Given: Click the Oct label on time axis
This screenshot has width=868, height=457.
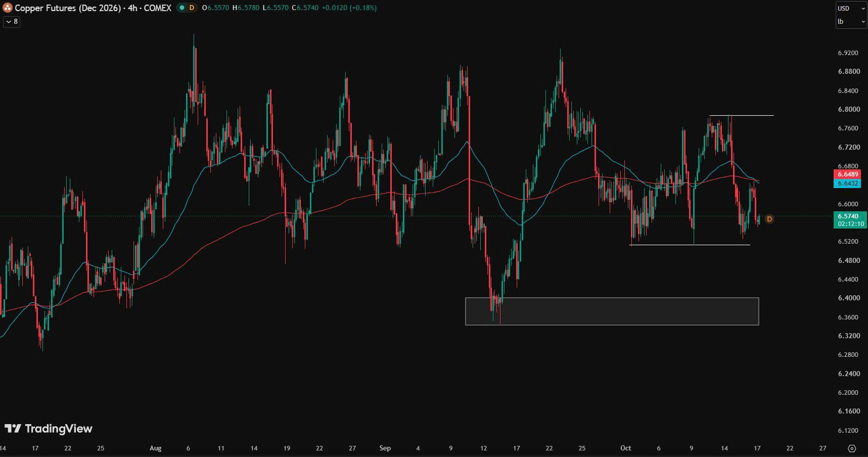Looking at the screenshot, I should pos(626,448).
